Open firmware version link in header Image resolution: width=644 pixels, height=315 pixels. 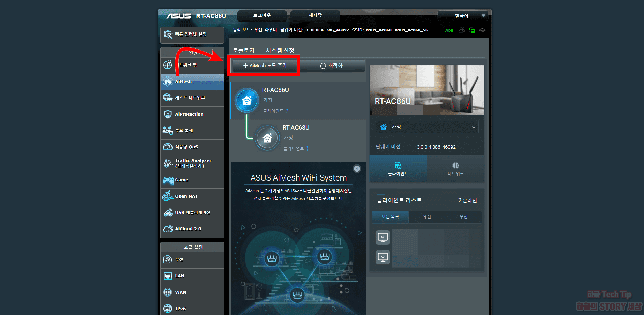pyautogui.click(x=327, y=30)
